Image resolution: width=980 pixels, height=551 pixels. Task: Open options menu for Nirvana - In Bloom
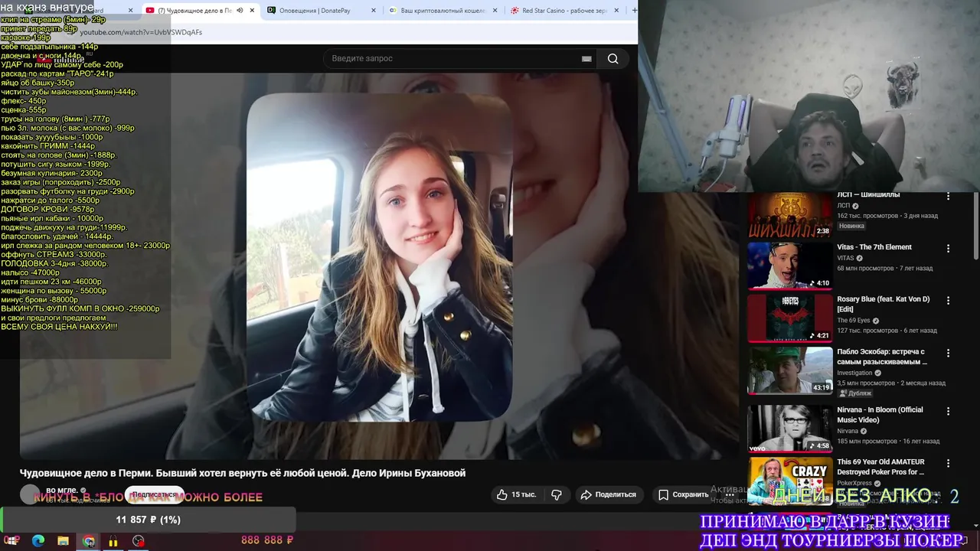pyautogui.click(x=948, y=411)
